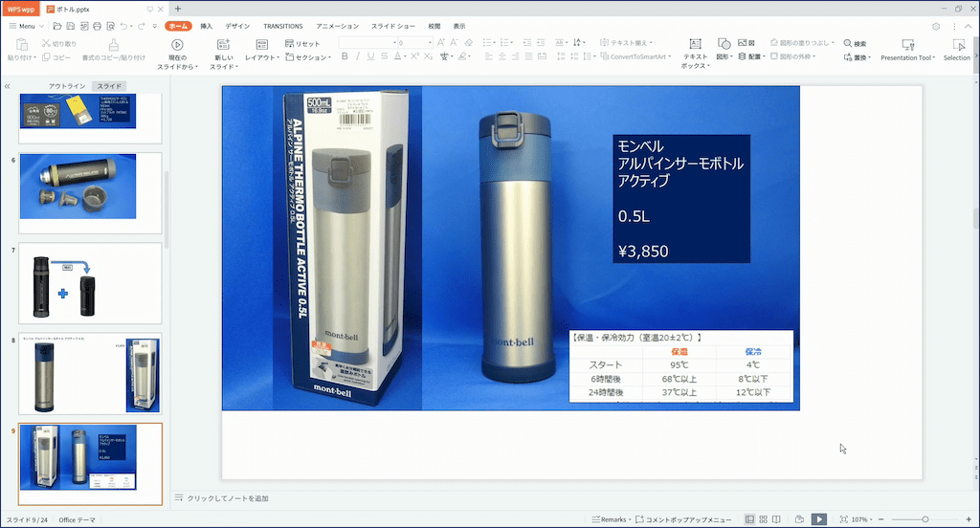Screen dimensions: 980x528
Task: Click the zoom slider handle in status bar
Action: tap(924, 519)
